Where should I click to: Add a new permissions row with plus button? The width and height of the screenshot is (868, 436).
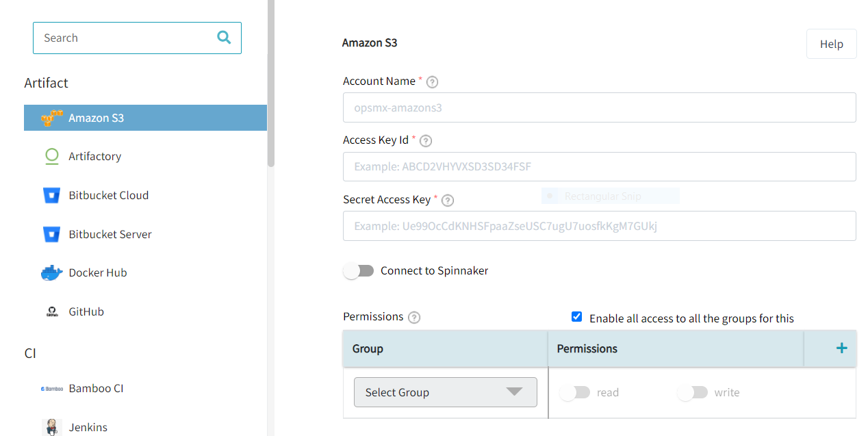(841, 348)
